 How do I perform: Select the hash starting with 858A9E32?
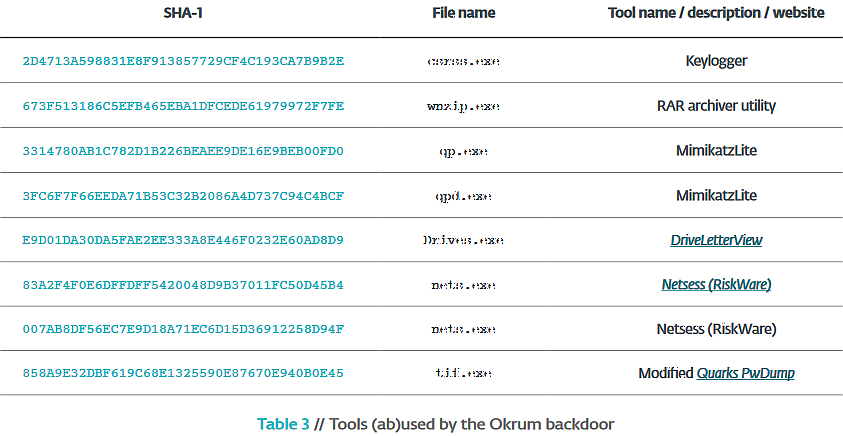pyautogui.click(x=183, y=373)
